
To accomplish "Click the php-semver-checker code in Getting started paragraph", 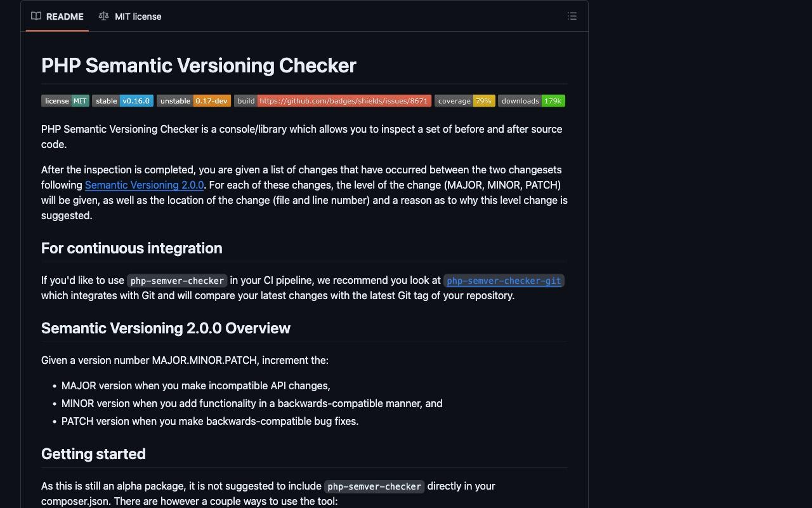I will pyautogui.click(x=374, y=486).
